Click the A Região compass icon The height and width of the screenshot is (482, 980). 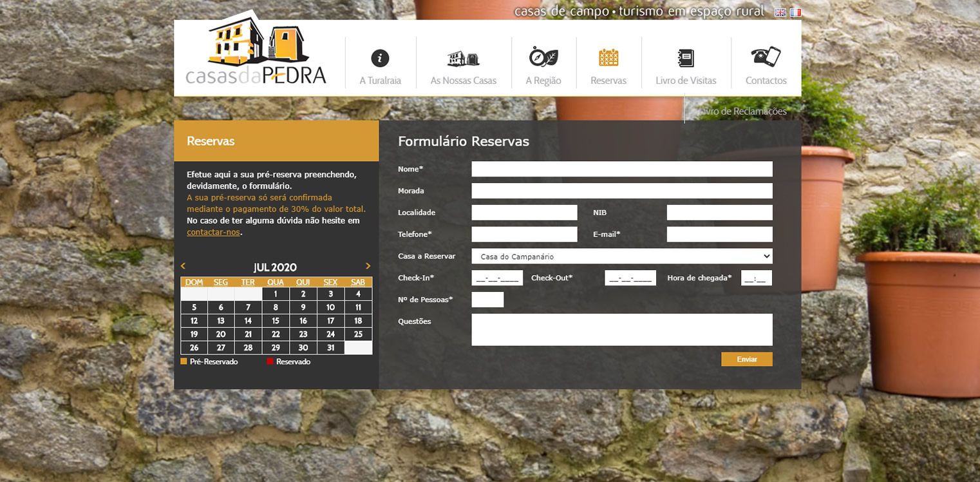(543, 57)
